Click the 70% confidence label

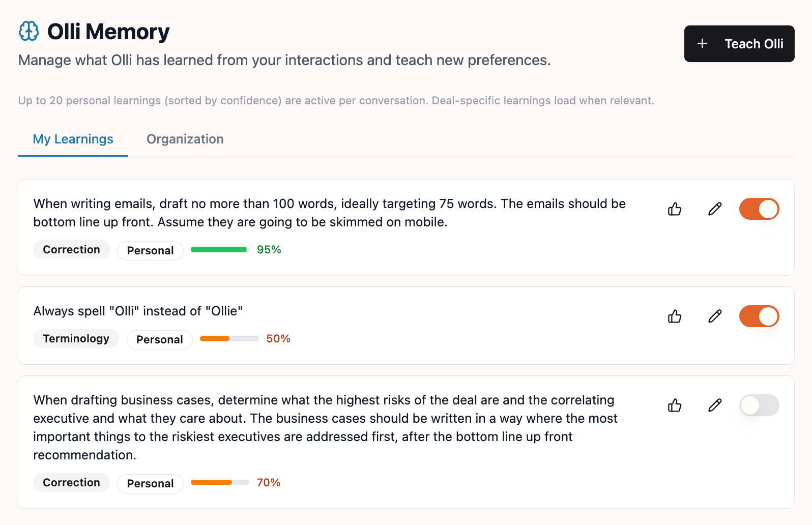point(269,482)
